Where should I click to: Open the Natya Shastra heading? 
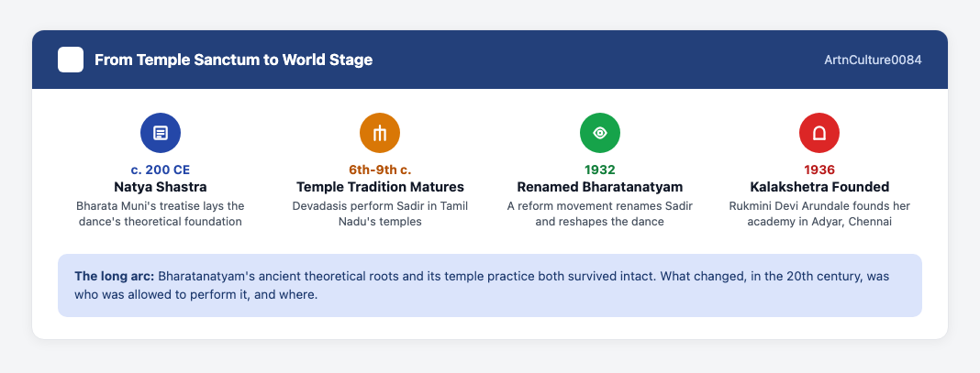point(161,187)
